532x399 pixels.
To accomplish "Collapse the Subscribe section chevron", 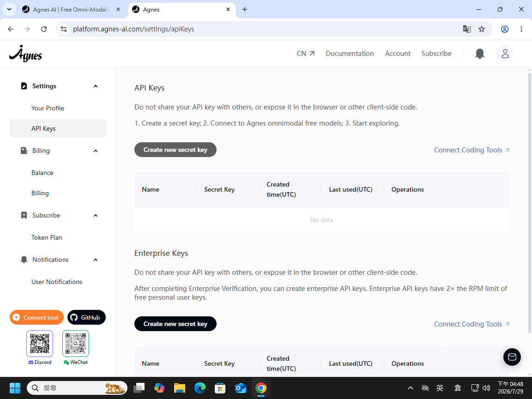I will pyautogui.click(x=96, y=216).
